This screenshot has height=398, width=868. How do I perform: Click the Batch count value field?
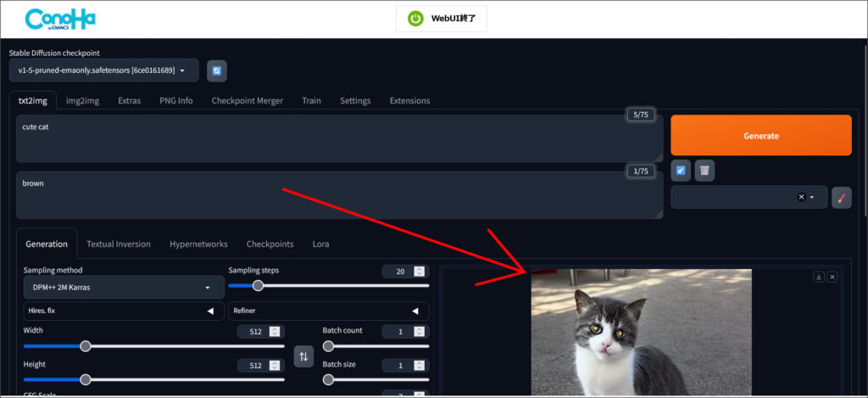pos(405,332)
